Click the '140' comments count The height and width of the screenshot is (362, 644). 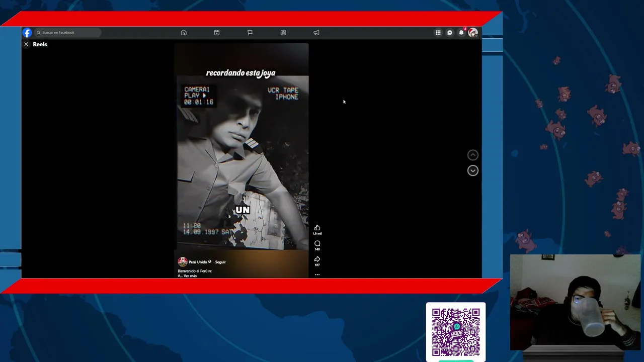click(x=317, y=249)
